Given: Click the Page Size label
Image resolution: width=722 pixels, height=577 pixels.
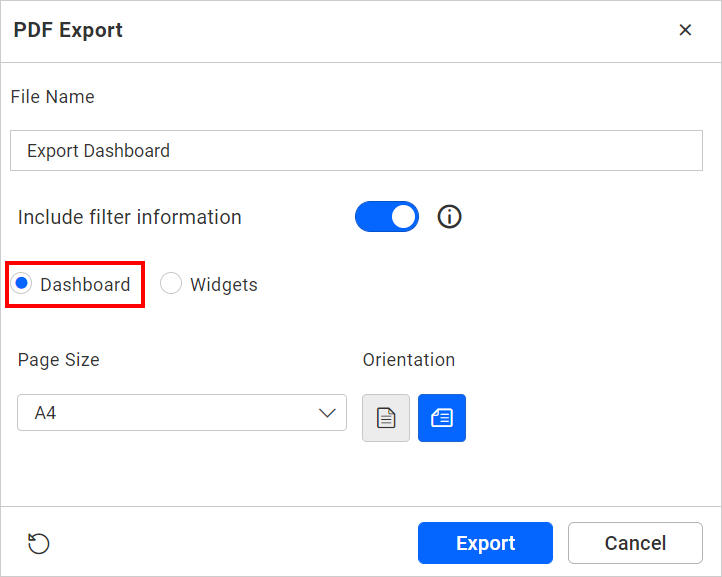Looking at the screenshot, I should point(58,360).
